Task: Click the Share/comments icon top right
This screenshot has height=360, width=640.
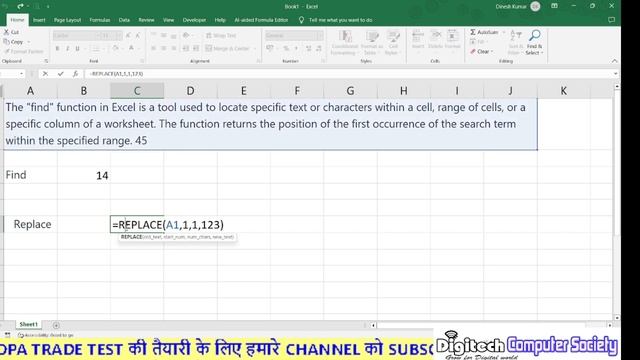Action: tap(611, 20)
